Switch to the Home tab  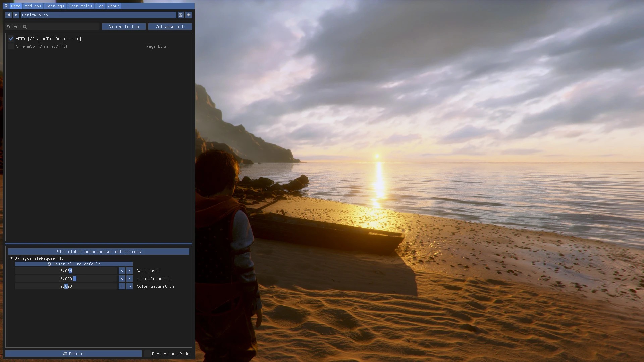(16, 6)
